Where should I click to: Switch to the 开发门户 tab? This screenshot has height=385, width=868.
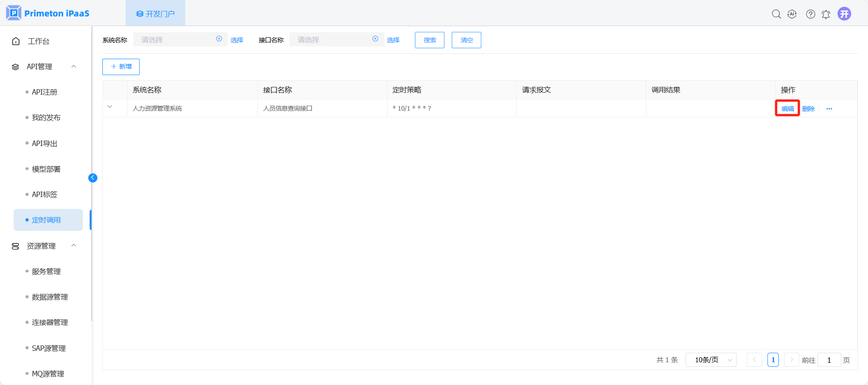coord(155,14)
